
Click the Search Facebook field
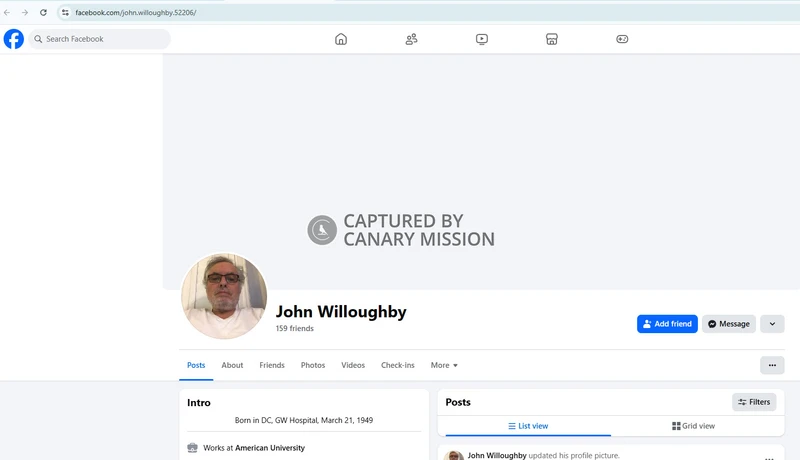99,39
